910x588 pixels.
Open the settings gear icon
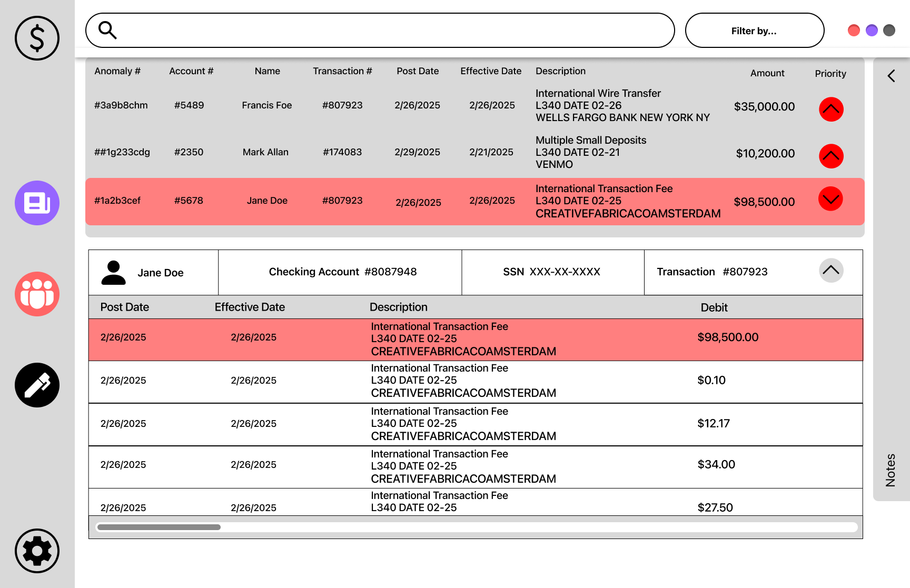37,551
